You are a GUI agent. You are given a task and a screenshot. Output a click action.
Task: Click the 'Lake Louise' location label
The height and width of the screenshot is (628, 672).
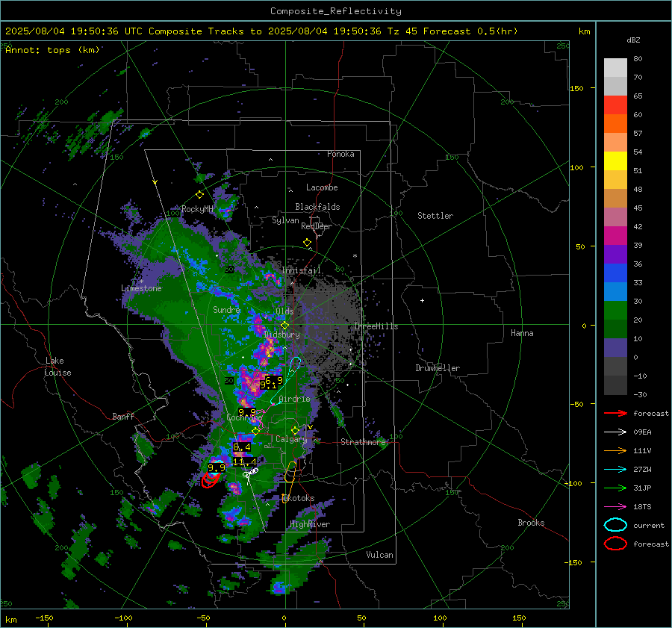(57, 367)
